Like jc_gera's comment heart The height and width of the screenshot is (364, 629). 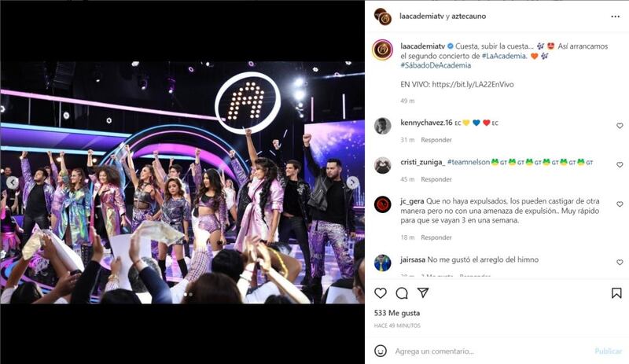620,204
